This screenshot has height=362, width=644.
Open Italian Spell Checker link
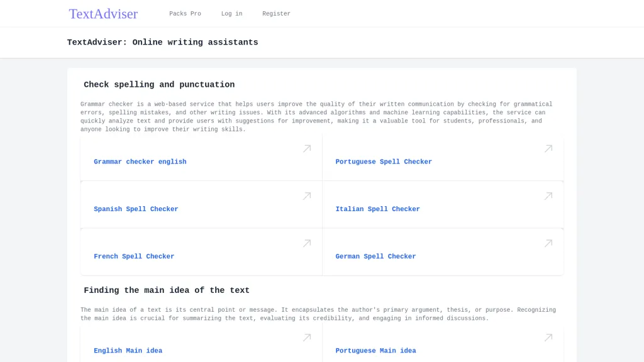(x=377, y=209)
